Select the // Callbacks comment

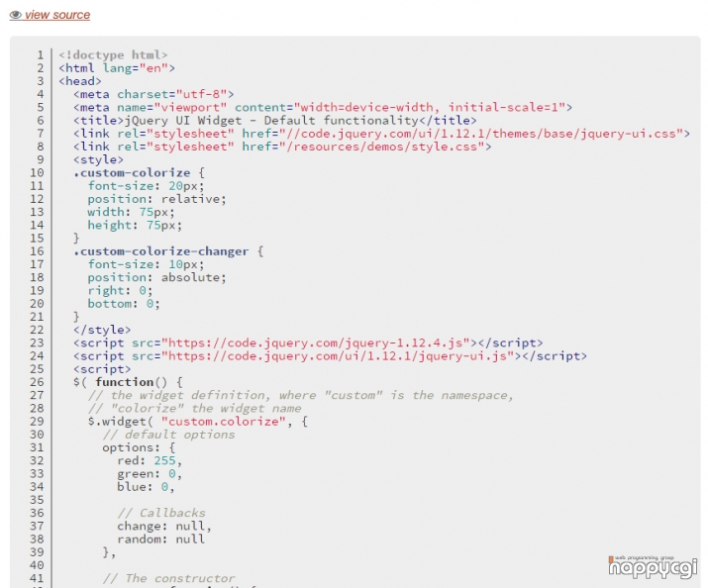161,513
